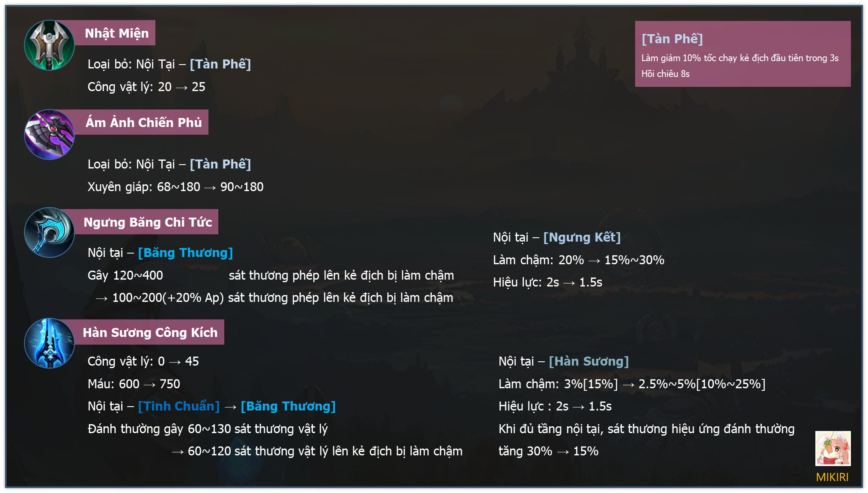This screenshot has height=493, width=868.
Task: Click the Ám Ảnh Chiến Phủ title label
Action: tap(143, 122)
